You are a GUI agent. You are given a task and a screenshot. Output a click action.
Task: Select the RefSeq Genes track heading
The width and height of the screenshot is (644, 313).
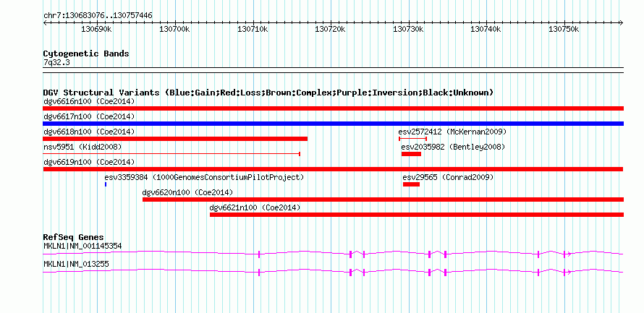(x=74, y=237)
